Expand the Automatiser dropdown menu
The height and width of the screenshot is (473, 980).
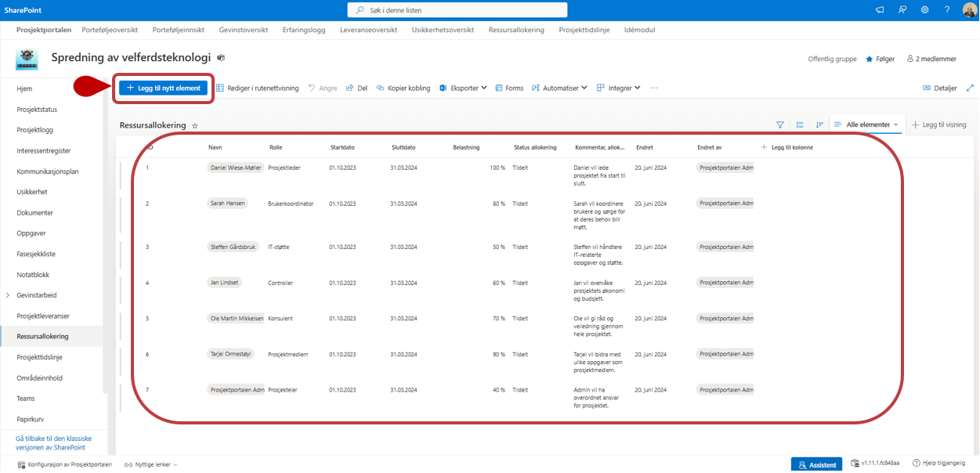559,88
